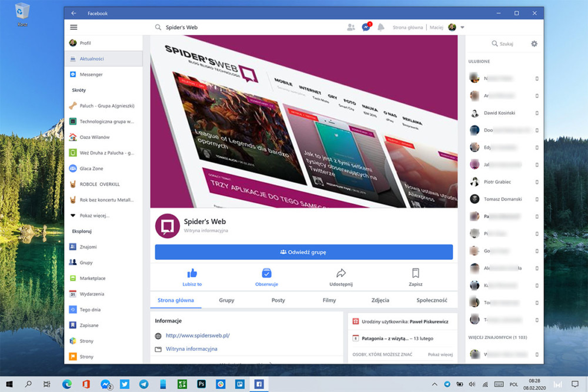
Task: Go back with the title bar arrow
Action: [73, 13]
